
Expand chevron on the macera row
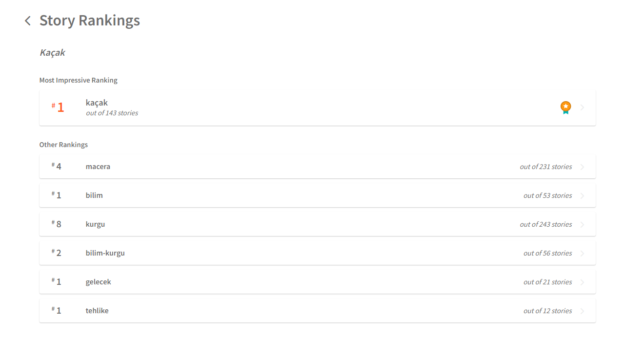point(582,167)
